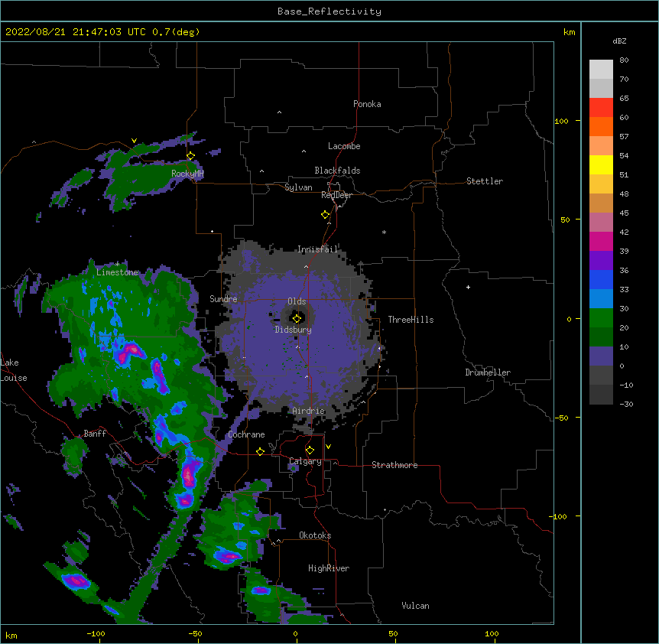Click the Stettler city label

[485, 181]
